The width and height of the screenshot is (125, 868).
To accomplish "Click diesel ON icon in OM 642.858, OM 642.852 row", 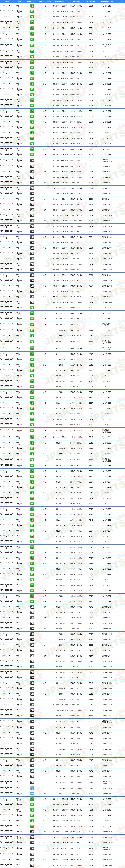I will [32, 782].
